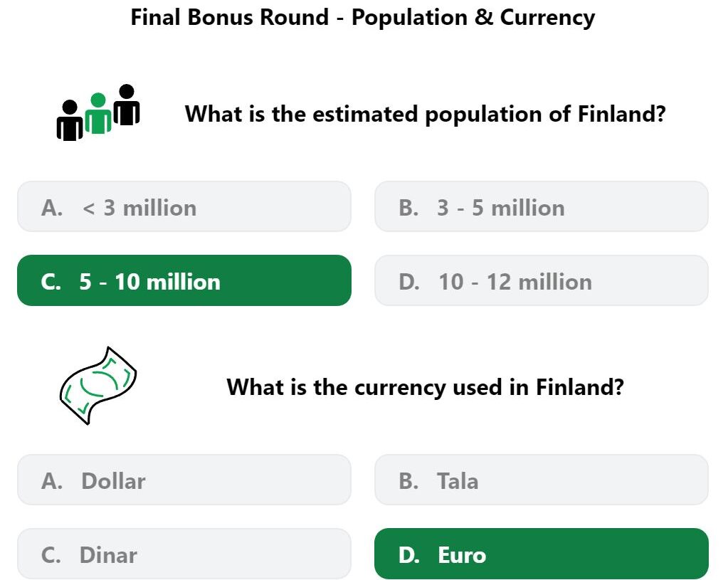Click the letter C. label beside 5 - 10 million
This screenshot has height=580, width=728.
point(51,282)
